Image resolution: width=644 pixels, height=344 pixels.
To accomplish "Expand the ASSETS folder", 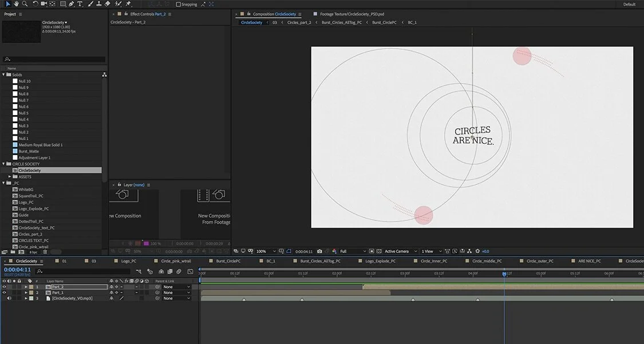I will (10, 176).
